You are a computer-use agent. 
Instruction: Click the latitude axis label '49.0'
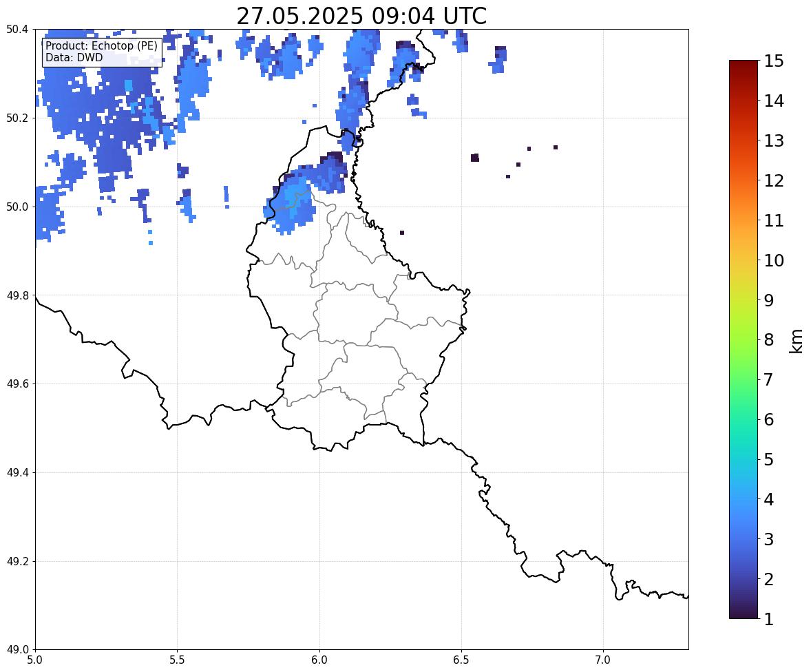17,650
